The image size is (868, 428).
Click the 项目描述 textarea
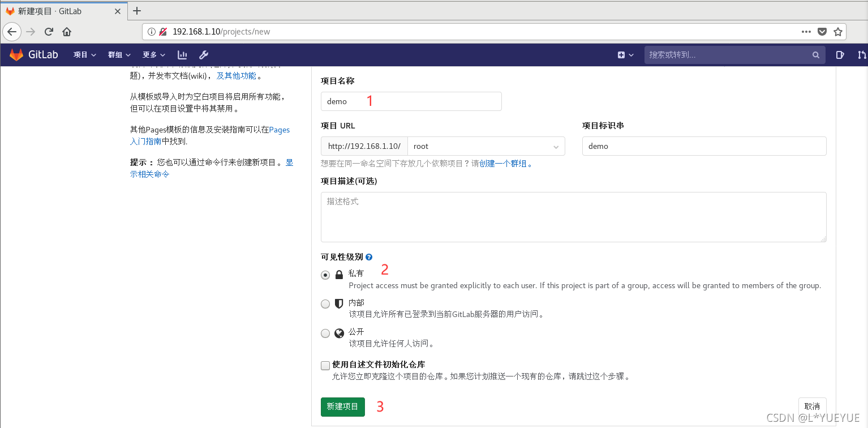(x=574, y=217)
